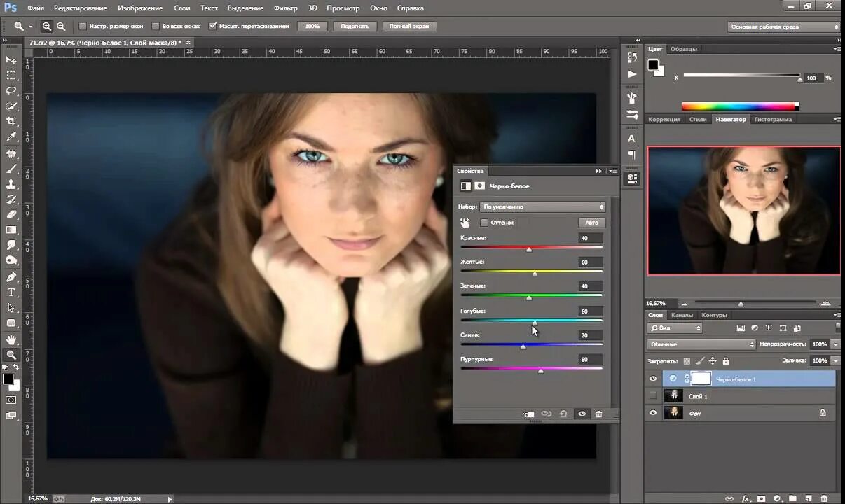
Task: Activate the Hand tool
Action: coord(11,339)
